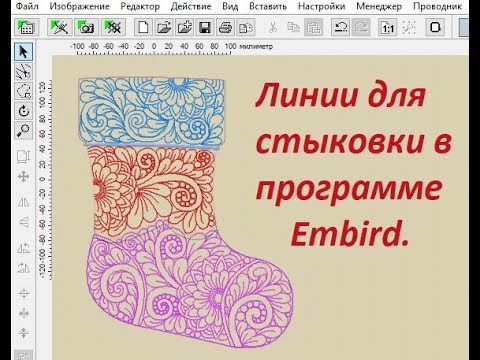Open the Настройки menu

click(x=321, y=6)
